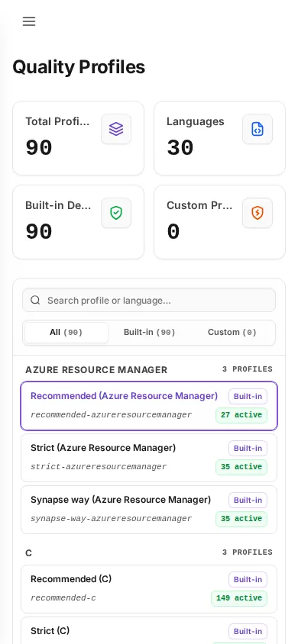Image resolution: width=298 pixels, height=644 pixels.
Task: Click the synapse-way-azureresourcemanager key text
Action: [x=111, y=518]
